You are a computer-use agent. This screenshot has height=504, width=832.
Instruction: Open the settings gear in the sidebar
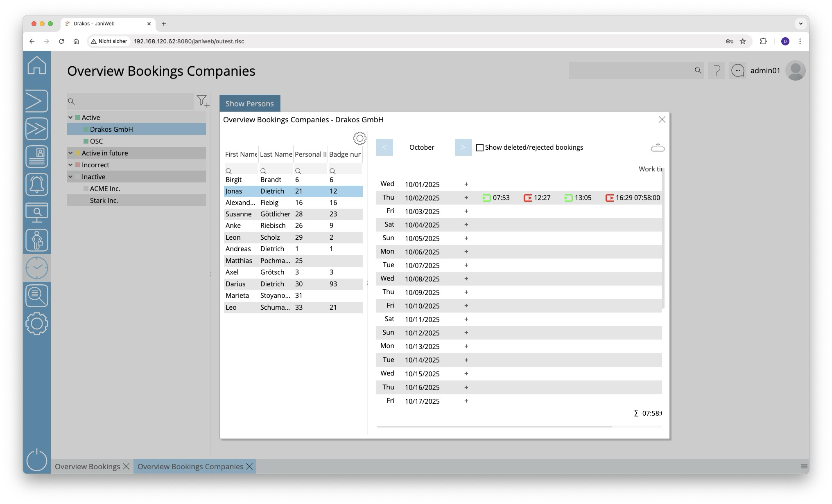tap(37, 324)
